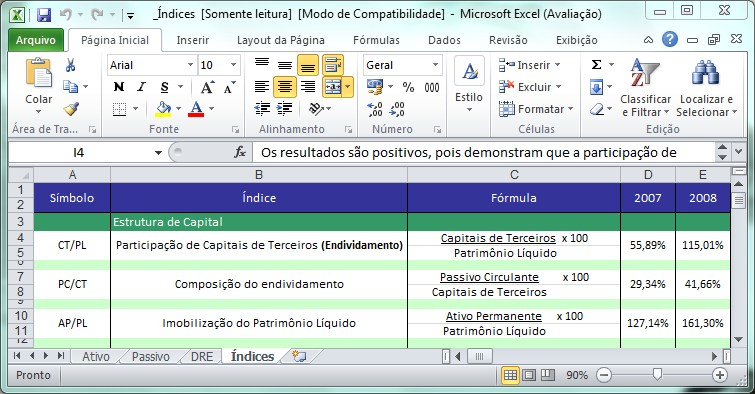The height and width of the screenshot is (394, 755).
Task: Toggle italic I formatting button
Action: (141, 87)
